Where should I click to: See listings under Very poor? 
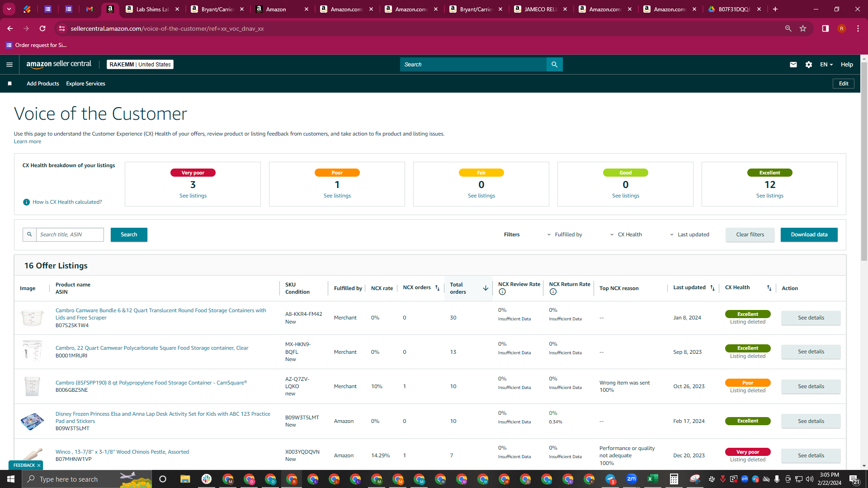click(193, 196)
